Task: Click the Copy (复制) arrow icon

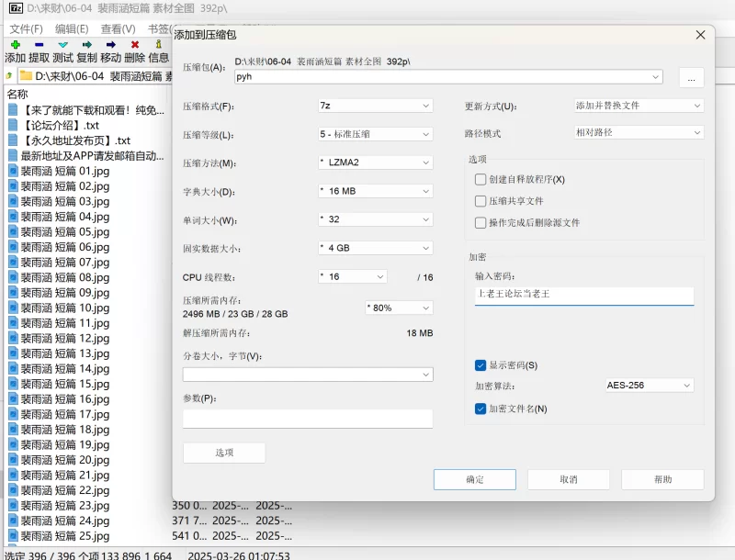Action: point(86,44)
